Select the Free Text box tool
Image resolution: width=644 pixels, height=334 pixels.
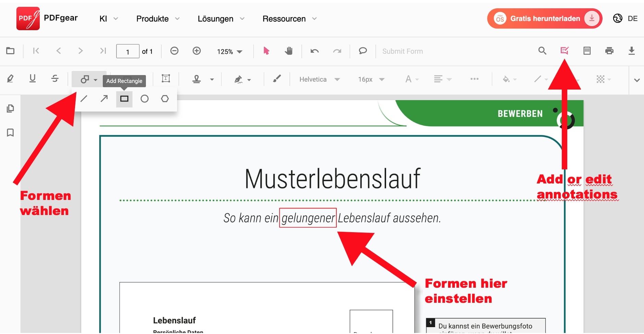point(166,79)
